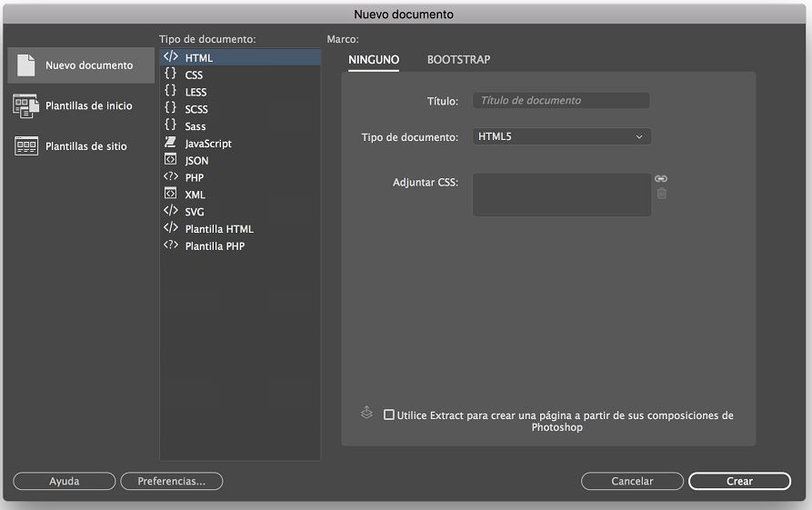Click the LESS curly-braces icon
Image resolution: width=812 pixels, height=510 pixels.
coord(170,91)
